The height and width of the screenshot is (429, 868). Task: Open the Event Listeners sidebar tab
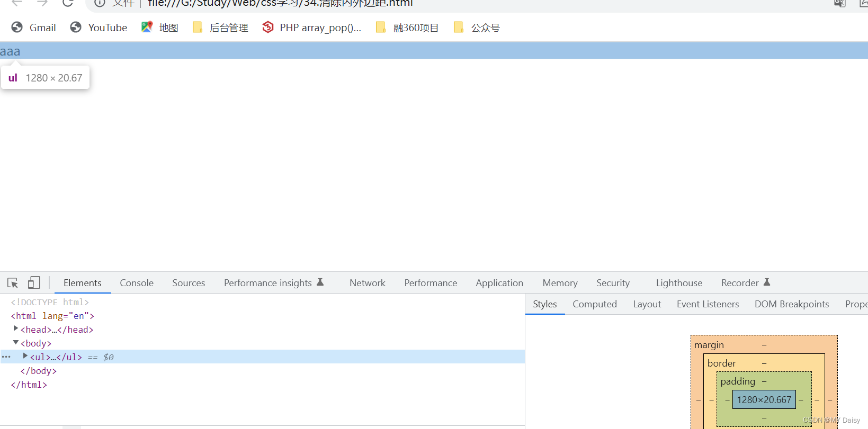click(708, 304)
